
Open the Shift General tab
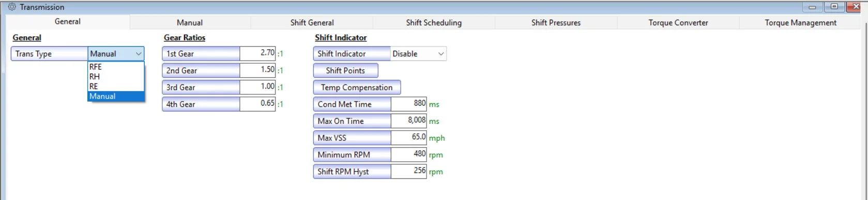coord(312,22)
